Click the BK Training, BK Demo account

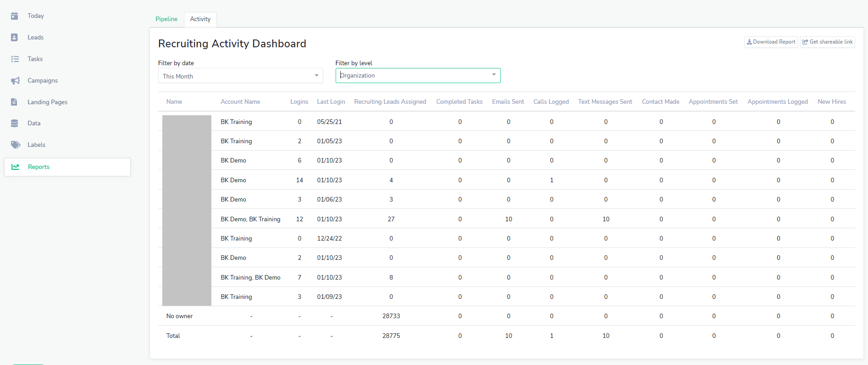[250, 277]
